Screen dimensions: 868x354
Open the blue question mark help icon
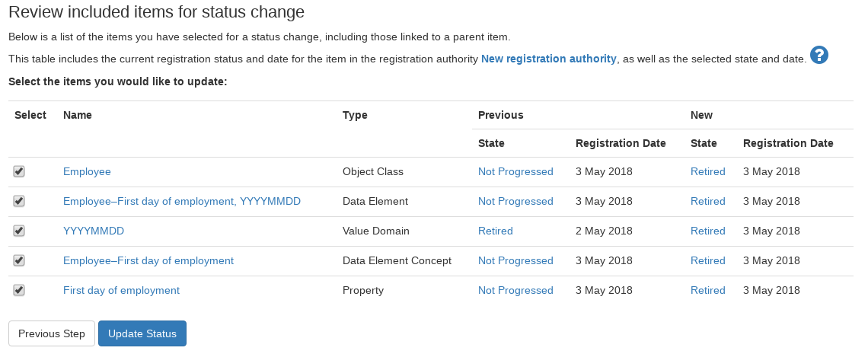tap(819, 56)
